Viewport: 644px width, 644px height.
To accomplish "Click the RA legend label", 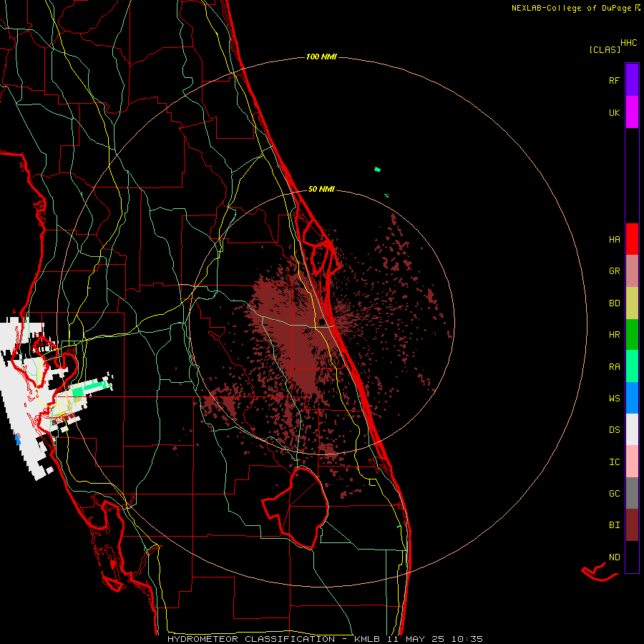I will (614, 367).
